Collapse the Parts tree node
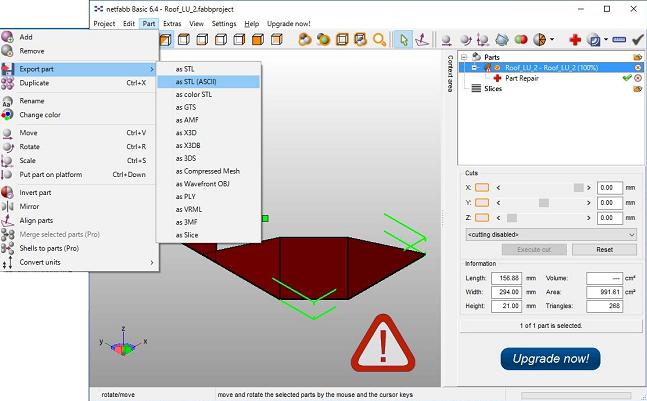Screen dimensions: 647x401 coord(462,57)
